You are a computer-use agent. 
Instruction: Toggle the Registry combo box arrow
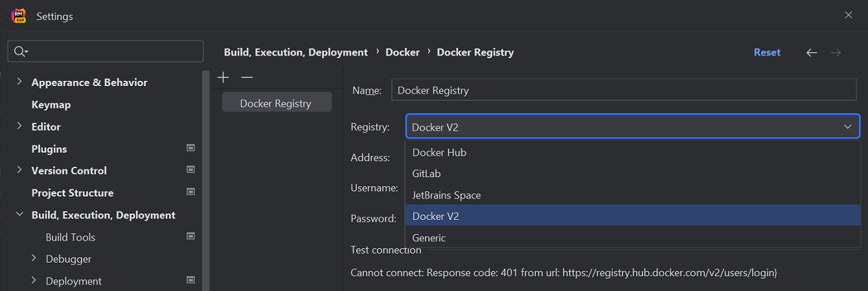(847, 127)
